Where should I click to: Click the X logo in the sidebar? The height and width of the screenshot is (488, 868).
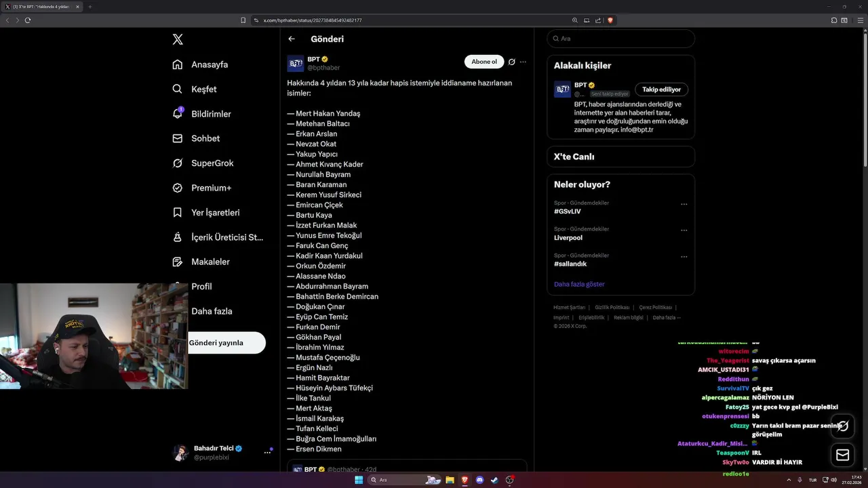click(x=178, y=39)
